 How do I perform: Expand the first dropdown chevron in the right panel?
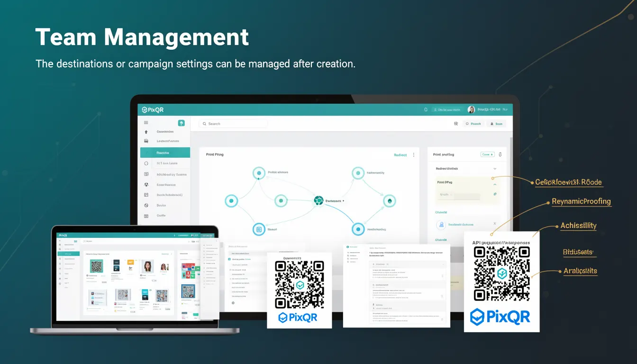pyautogui.click(x=495, y=169)
